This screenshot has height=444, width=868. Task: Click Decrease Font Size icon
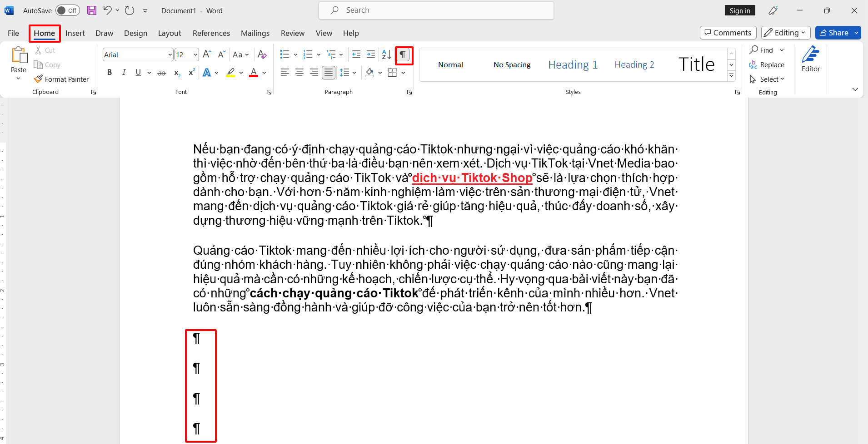pyautogui.click(x=222, y=54)
